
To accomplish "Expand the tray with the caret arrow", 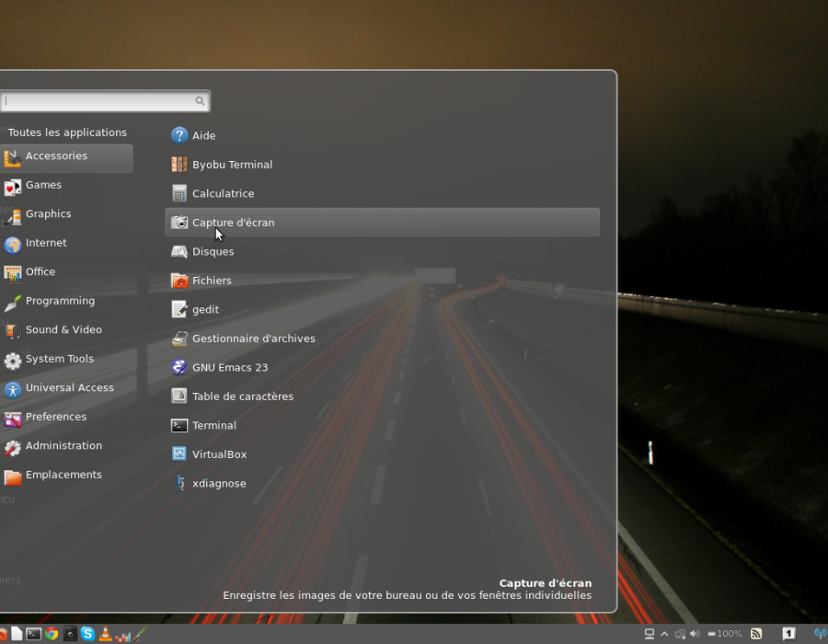I will click(x=664, y=634).
